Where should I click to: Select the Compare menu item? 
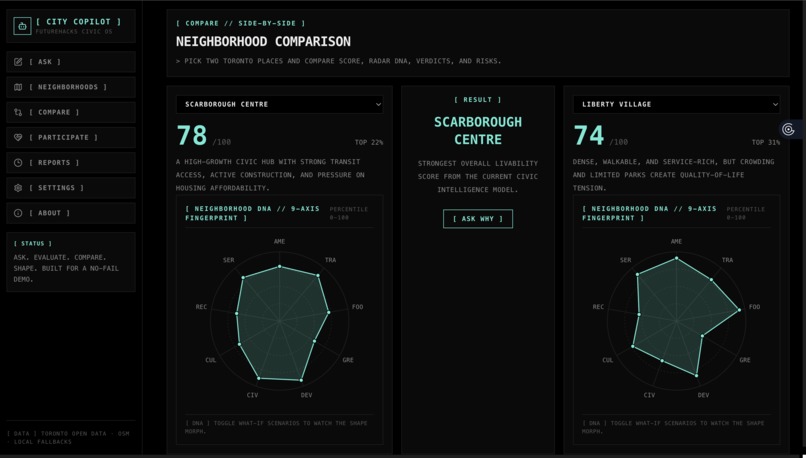point(71,112)
